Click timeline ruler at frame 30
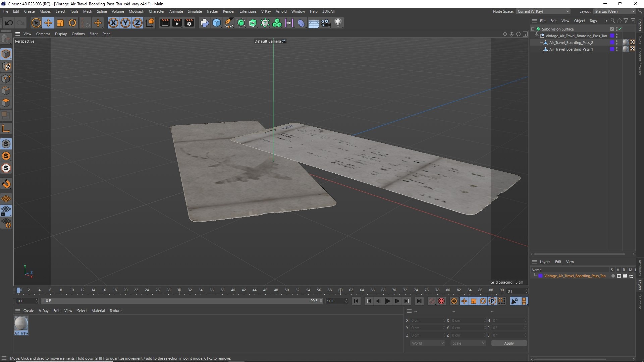Screen dimensions: 644x362 pyautogui.click(x=179, y=290)
